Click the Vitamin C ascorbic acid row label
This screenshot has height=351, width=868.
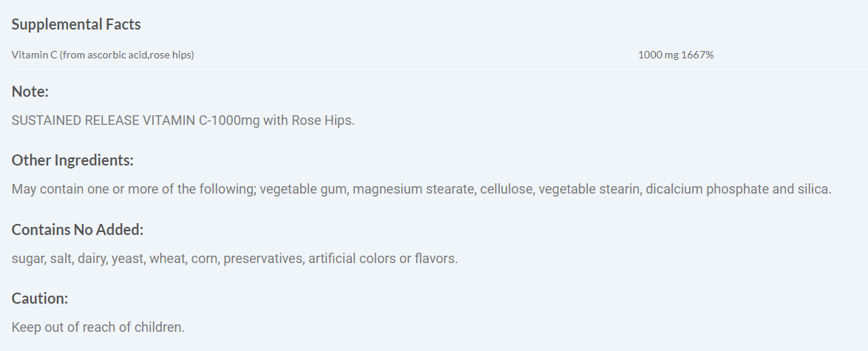pyautogui.click(x=103, y=55)
